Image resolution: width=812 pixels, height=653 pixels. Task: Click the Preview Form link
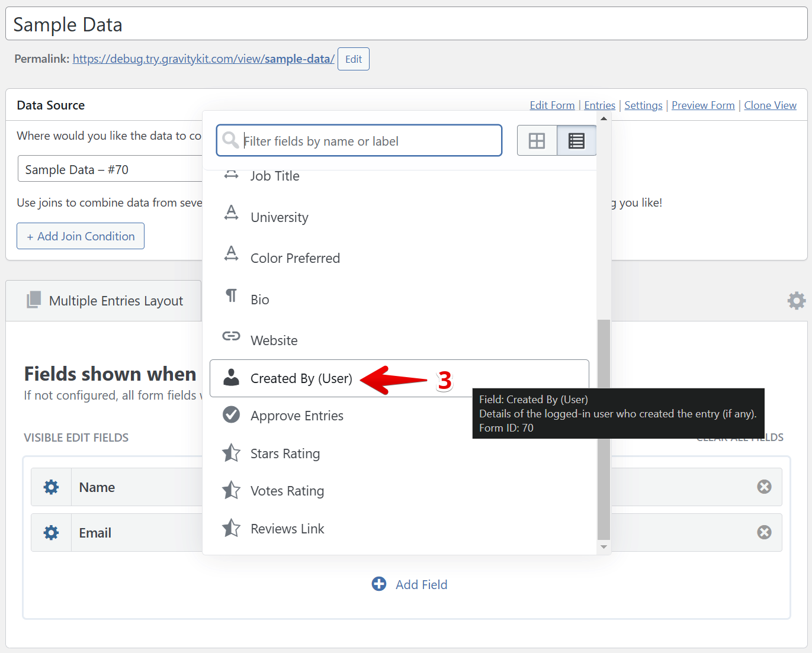coord(703,105)
